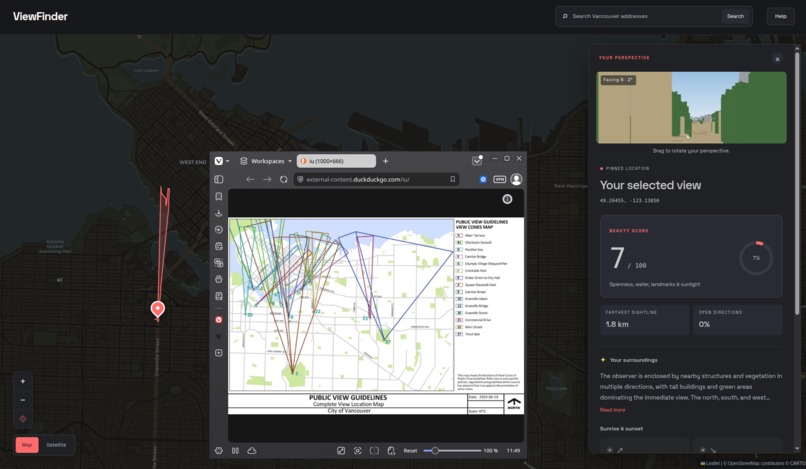Open a new browser tab with plus
The height and width of the screenshot is (469, 806).
click(386, 161)
